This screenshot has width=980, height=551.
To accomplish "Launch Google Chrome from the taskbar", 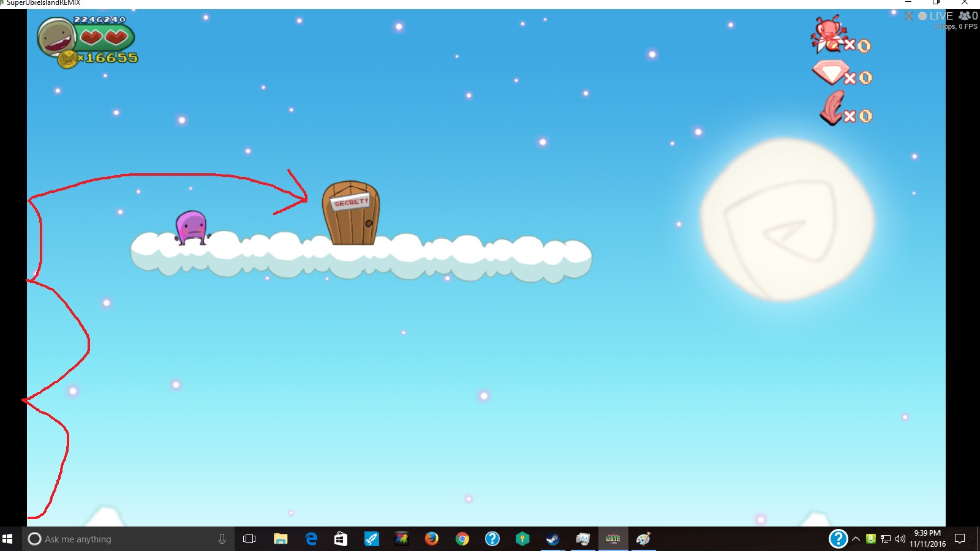I will click(462, 539).
